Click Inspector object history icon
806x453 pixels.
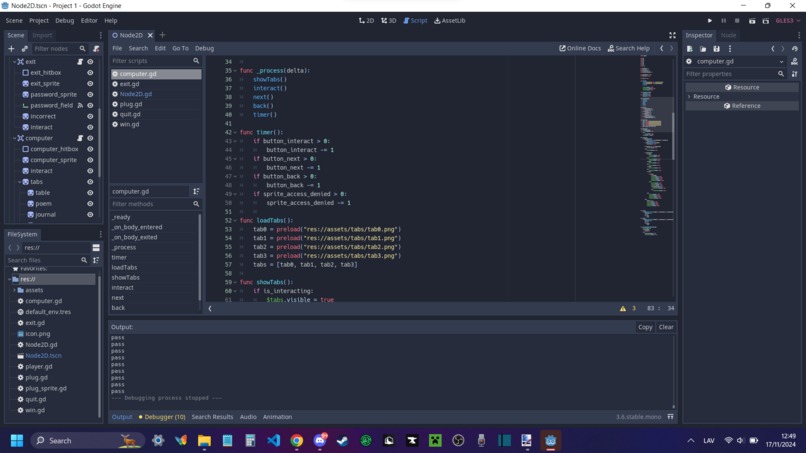point(795,49)
